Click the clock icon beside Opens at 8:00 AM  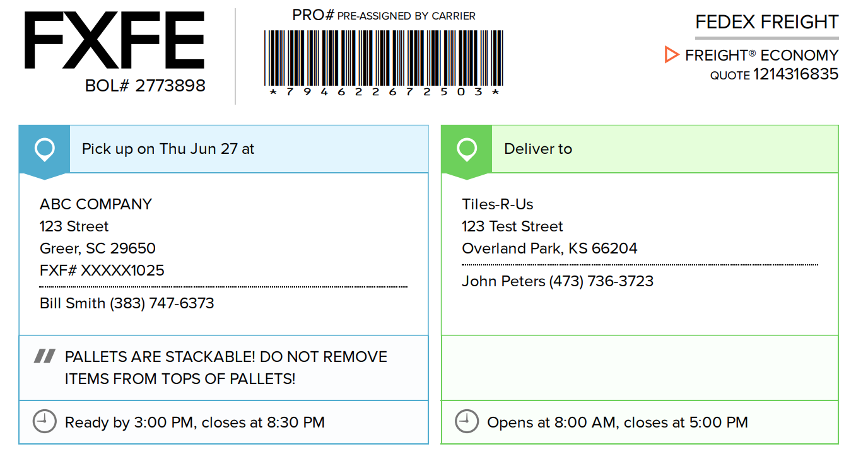coord(466,422)
